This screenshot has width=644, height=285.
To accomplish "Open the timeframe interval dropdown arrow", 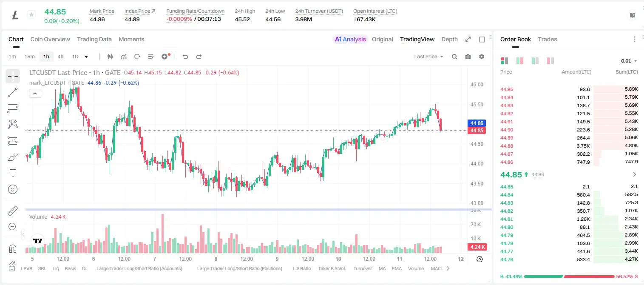I will point(86,57).
